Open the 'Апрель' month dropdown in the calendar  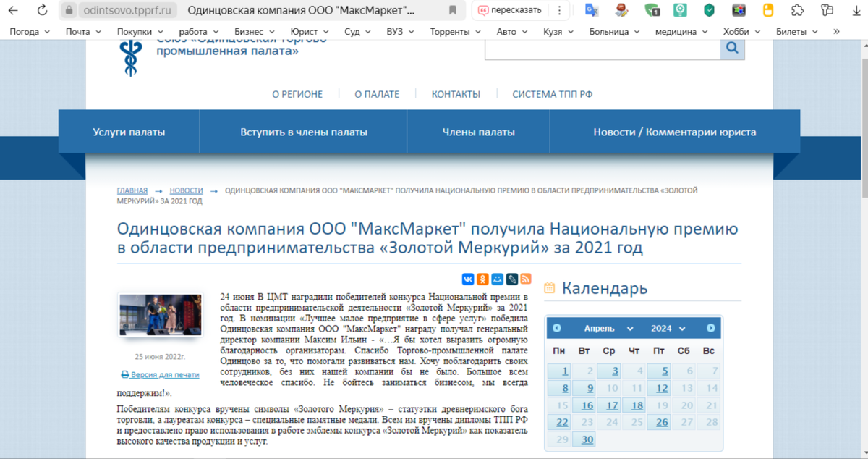[609, 329]
